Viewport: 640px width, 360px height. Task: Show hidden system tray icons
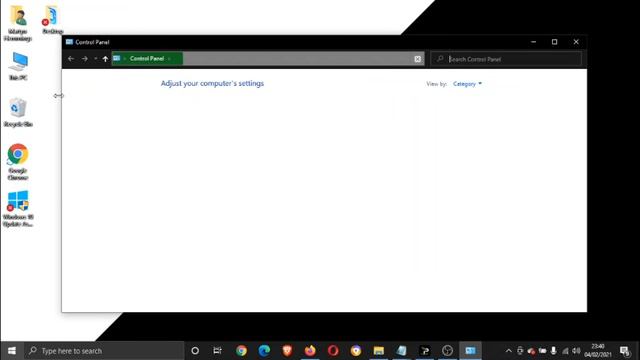point(509,351)
